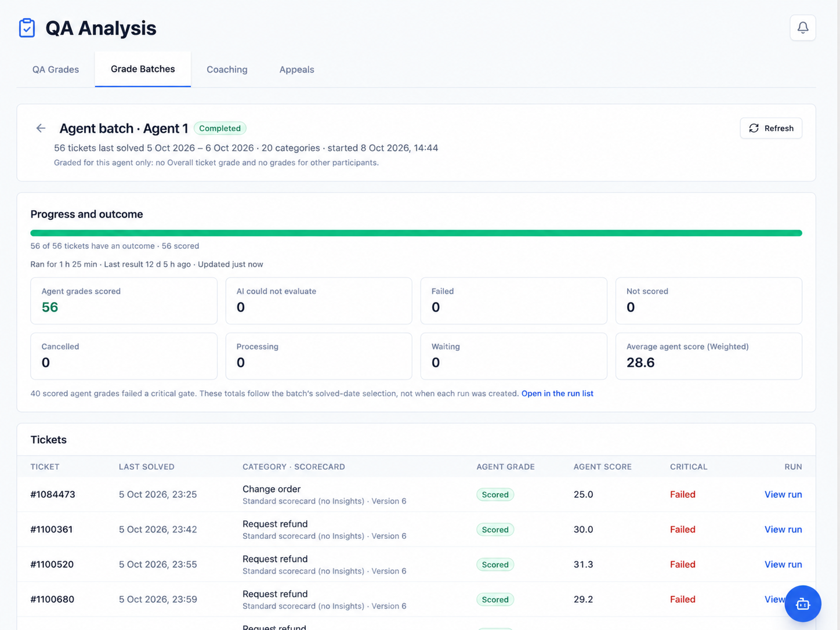Viewport: 840px width, 630px height.
Task: Click the Agent grades scored card
Action: coord(124,300)
